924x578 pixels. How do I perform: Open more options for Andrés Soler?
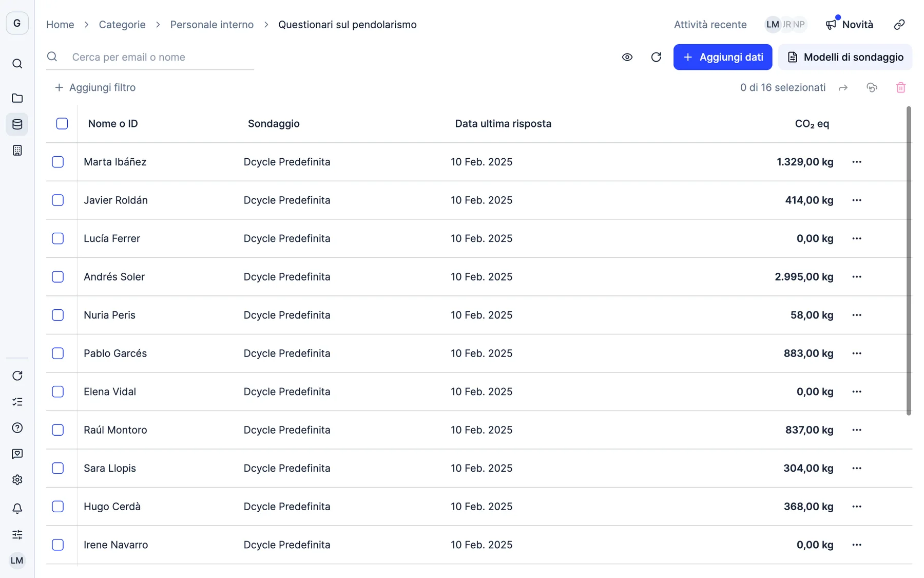coord(857,277)
